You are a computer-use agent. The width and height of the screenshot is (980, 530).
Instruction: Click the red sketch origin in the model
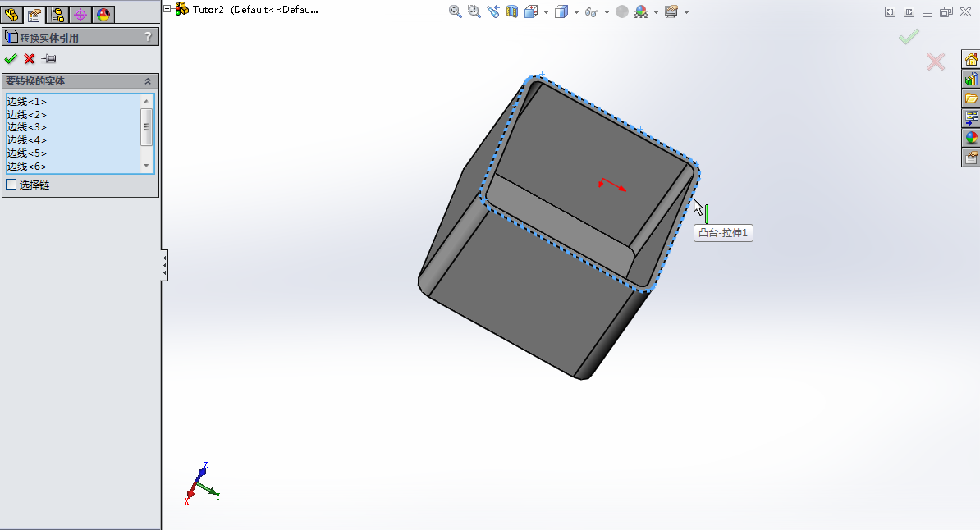point(611,185)
